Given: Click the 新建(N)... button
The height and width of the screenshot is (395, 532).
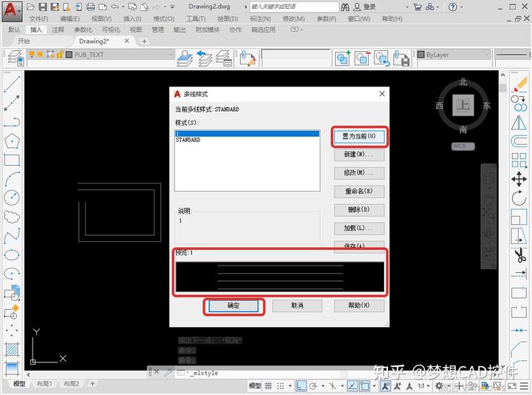Looking at the screenshot, I should click(x=359, y=155).
